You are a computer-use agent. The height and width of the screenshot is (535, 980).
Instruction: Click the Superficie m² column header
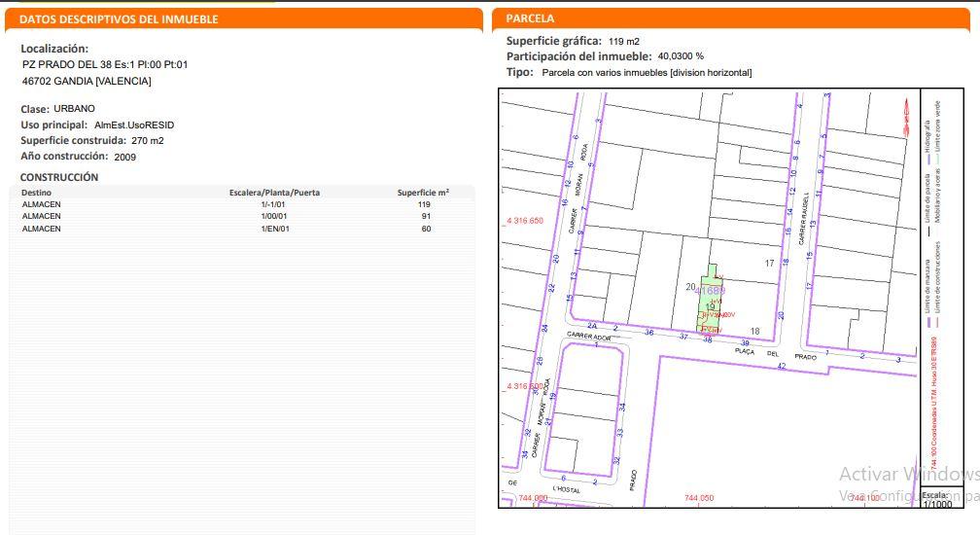pyautogui.click(x=423, y=193)
